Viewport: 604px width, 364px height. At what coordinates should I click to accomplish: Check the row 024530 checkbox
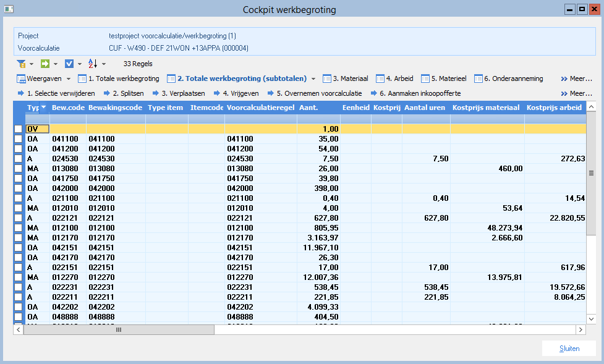(x=18, y=159)
